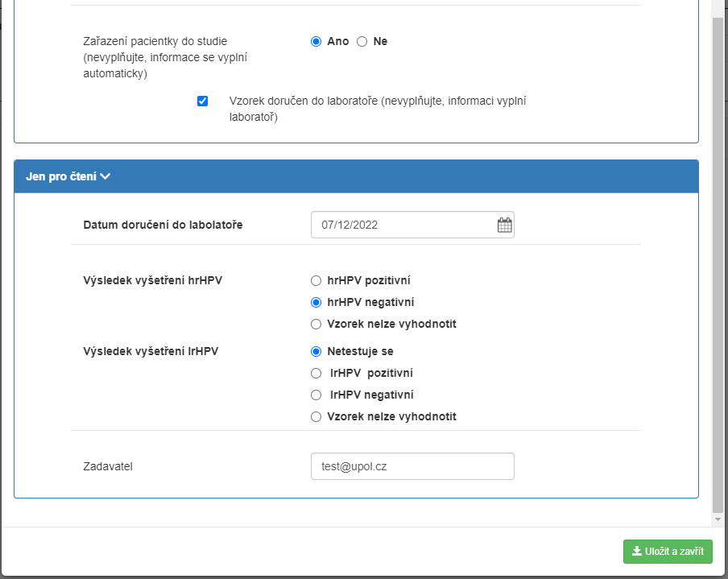Pick lrHPV negativní radio option

click(x=316, y=395)
